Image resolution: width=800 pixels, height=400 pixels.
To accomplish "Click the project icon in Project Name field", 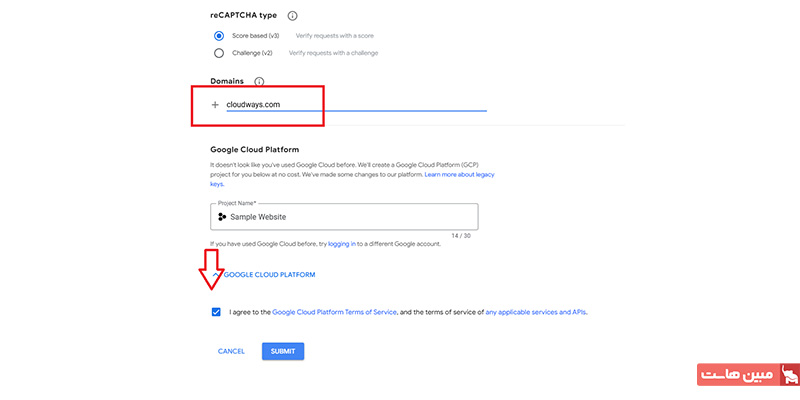I will (222, 217).
